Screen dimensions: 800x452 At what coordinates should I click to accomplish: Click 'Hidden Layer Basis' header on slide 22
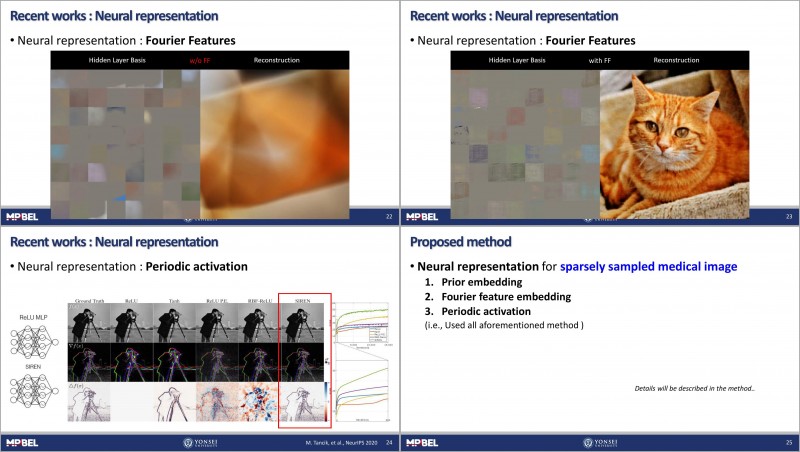click(117, 60)
